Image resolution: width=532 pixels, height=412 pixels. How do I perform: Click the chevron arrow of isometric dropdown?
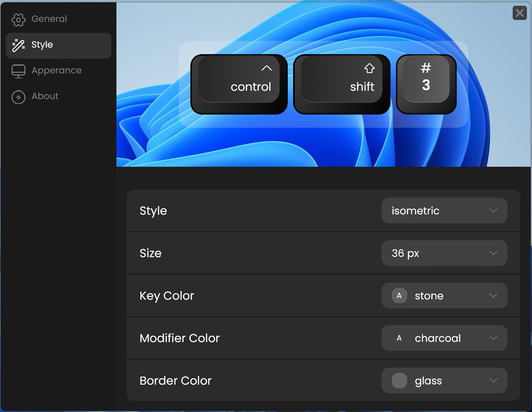point(493,211)
